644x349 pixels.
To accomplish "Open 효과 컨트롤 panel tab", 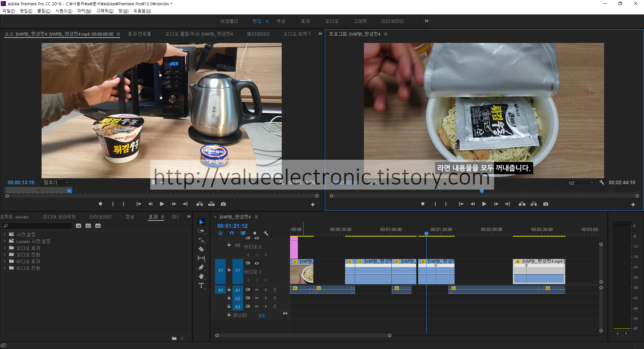I will pyautogui.click(x=139, y=34).
